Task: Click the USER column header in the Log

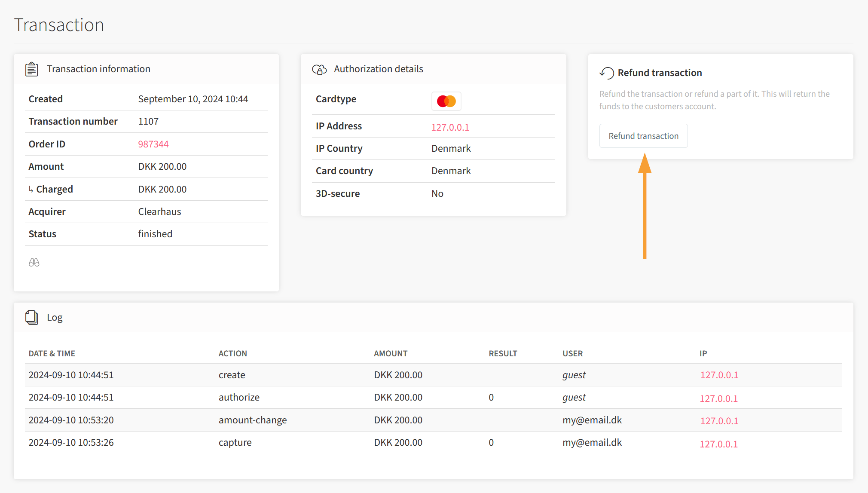Action: point(572,353)
